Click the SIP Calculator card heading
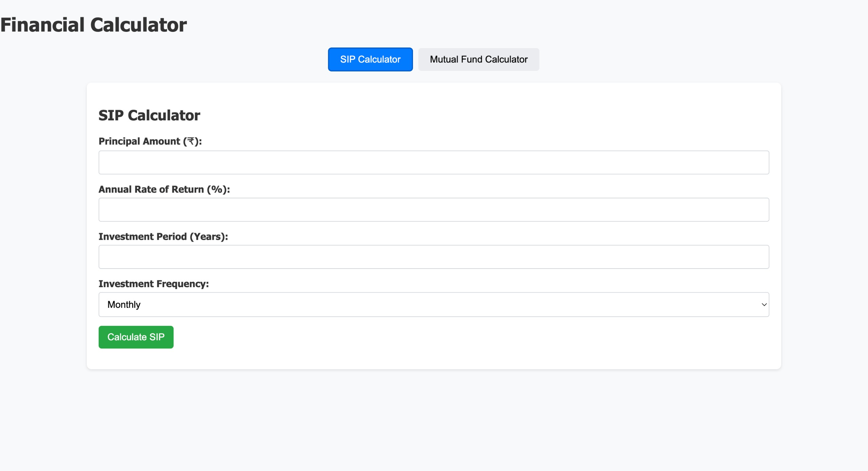The height and width of the screenshot is (471, 868). tap(149, 115)
